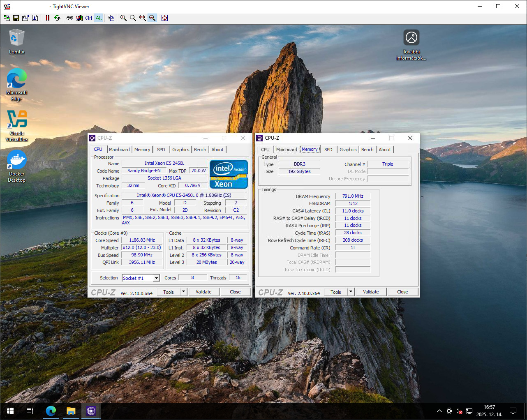This screenshot has height=420, width=527.
Task: Open the Connection options icon
Action: point(25,18)
